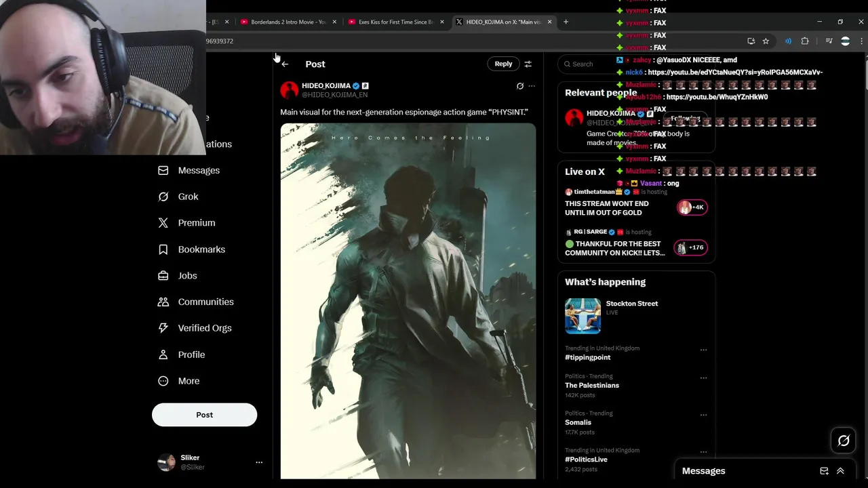The height and width of the screenshot is (488, 868).
Task: Click the Jobs briefcase icon
Action: 163,276
